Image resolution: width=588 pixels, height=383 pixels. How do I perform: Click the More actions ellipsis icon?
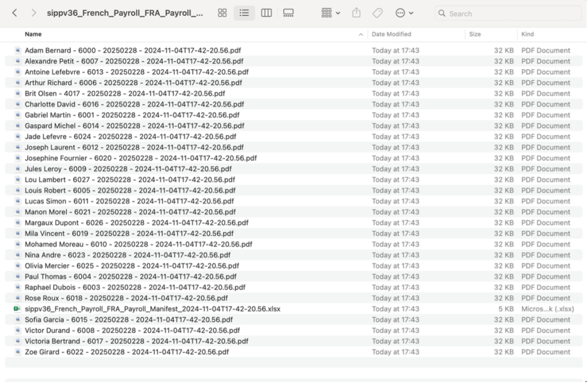point(400,13)
